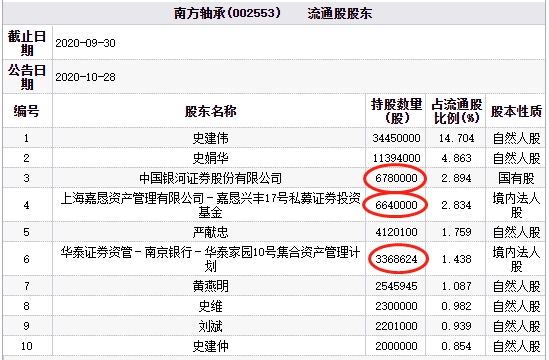The width and height of the screenshot is (549, 360).
Task: Select shareholding value 34450000
Action: click(x=396, y=138)
